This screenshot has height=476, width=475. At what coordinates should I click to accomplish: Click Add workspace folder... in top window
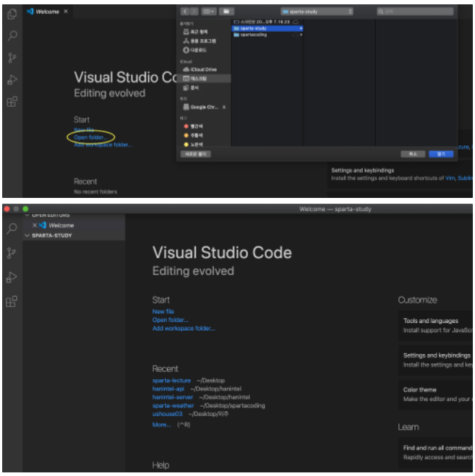pos(103,145)
